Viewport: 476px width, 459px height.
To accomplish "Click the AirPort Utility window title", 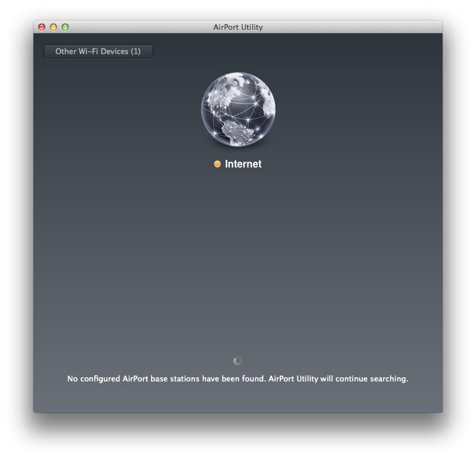I will (x=238, y=27).
